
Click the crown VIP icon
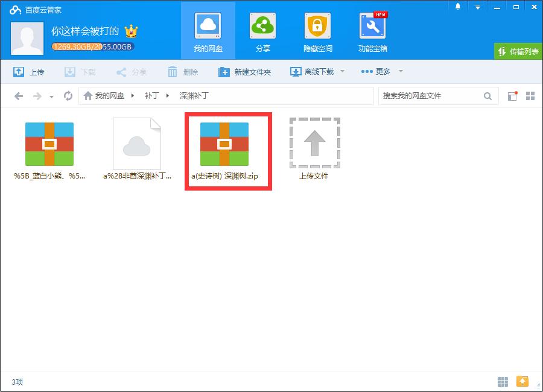(x=131, y=31)
